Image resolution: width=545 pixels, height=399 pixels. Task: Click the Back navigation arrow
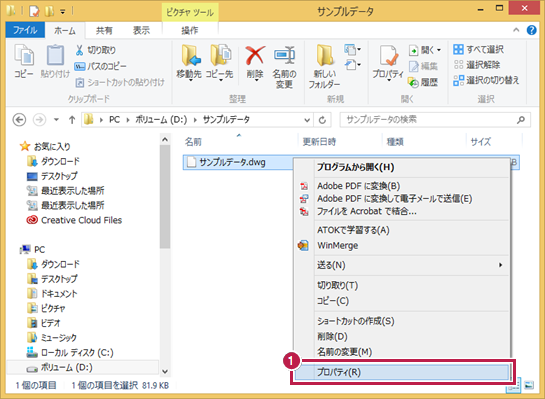point(19,120)
